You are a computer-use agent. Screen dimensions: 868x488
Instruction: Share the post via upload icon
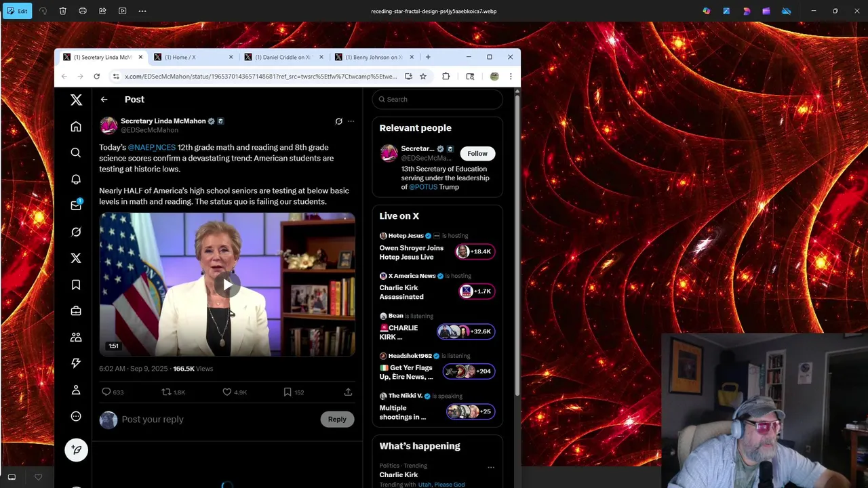point(348,392)
